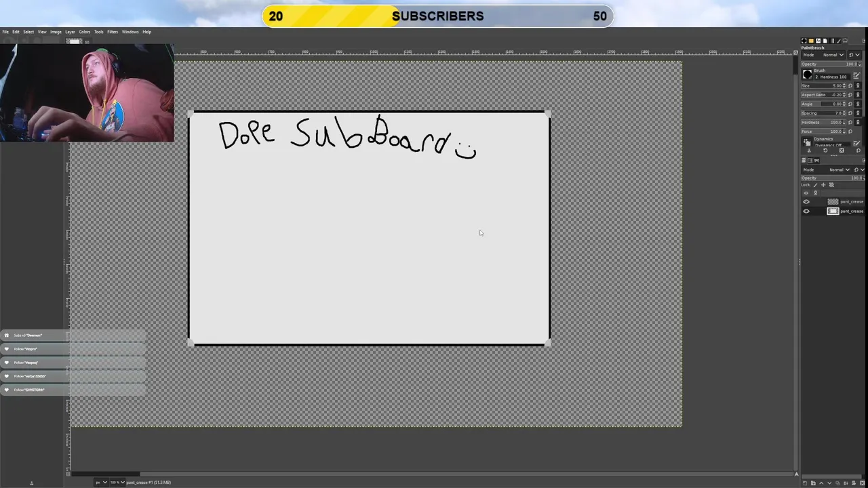Open the Layer menu
868x488 pixels.
70,32
